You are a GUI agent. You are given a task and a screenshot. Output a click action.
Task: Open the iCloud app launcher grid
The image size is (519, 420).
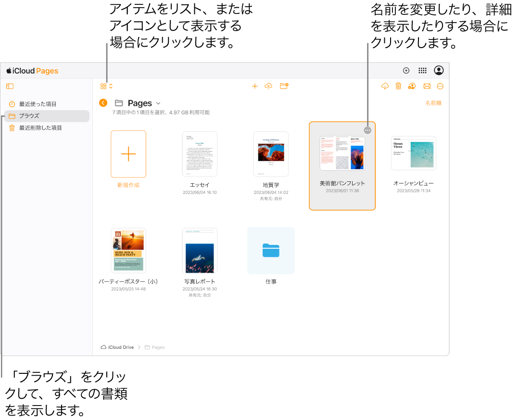(x=422, y=71)
